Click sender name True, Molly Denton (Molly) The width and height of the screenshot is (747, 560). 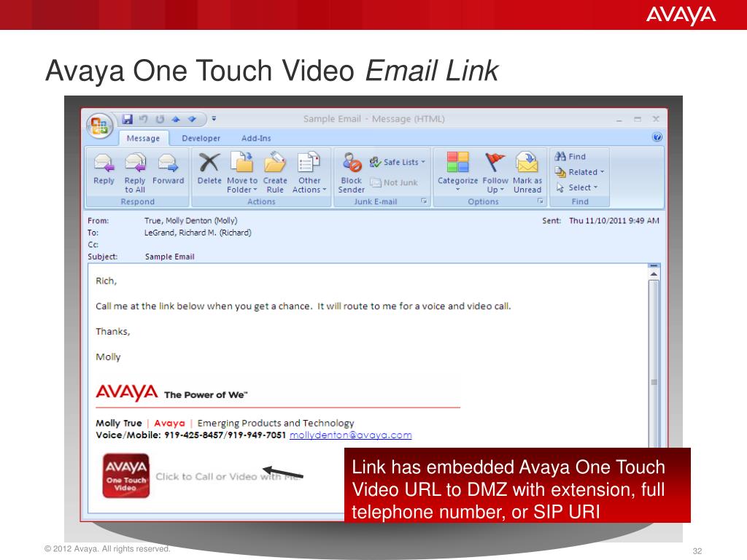[x=190, y=220]
